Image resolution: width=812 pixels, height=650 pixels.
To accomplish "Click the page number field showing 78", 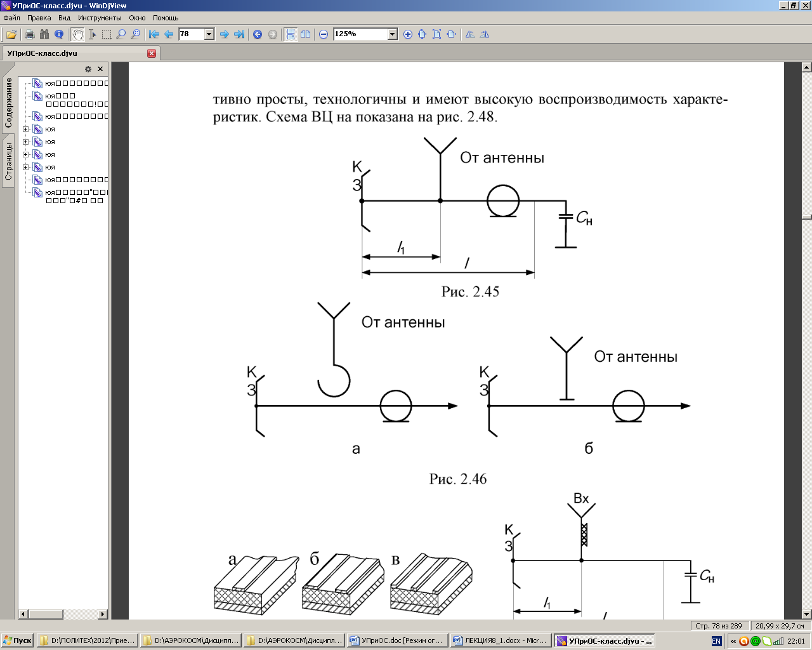I will pos(191,34).
